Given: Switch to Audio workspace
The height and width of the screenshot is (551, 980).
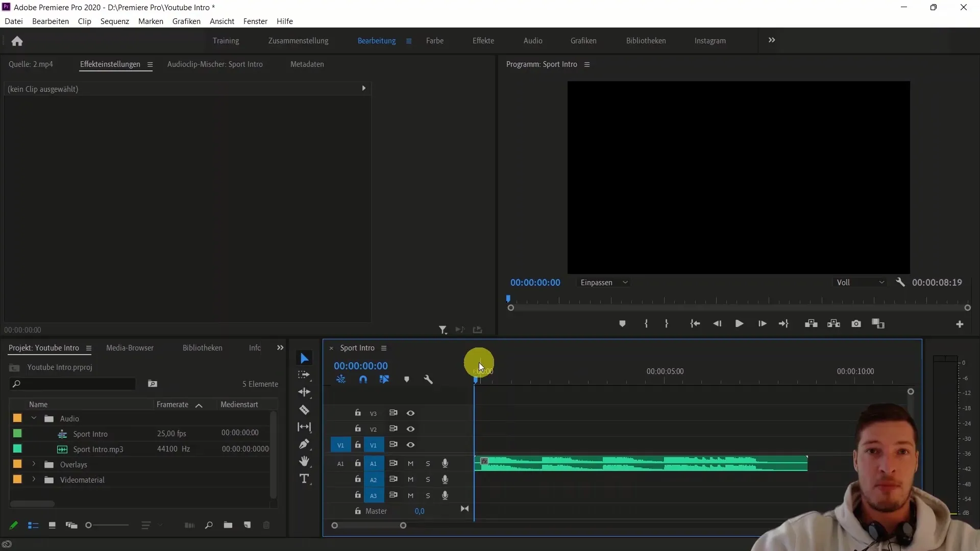Looking at the screenshot, I should pyautogui.click(x=533, y=41).
